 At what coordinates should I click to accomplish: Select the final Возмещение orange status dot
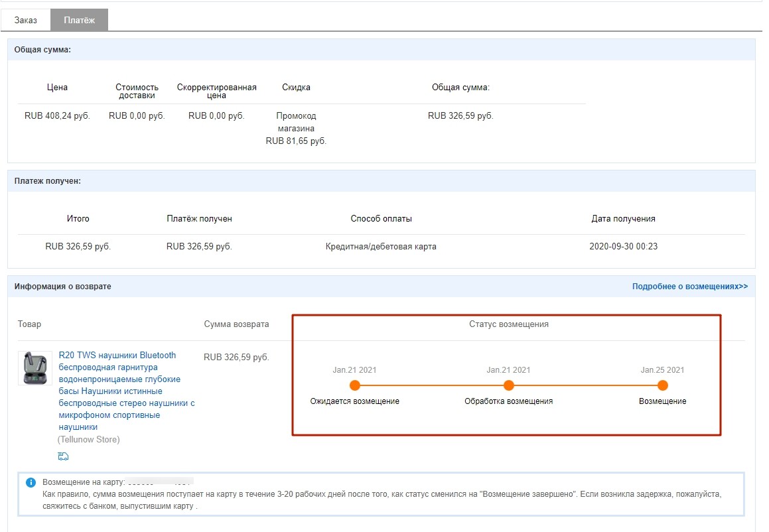(x=662, y=385)
